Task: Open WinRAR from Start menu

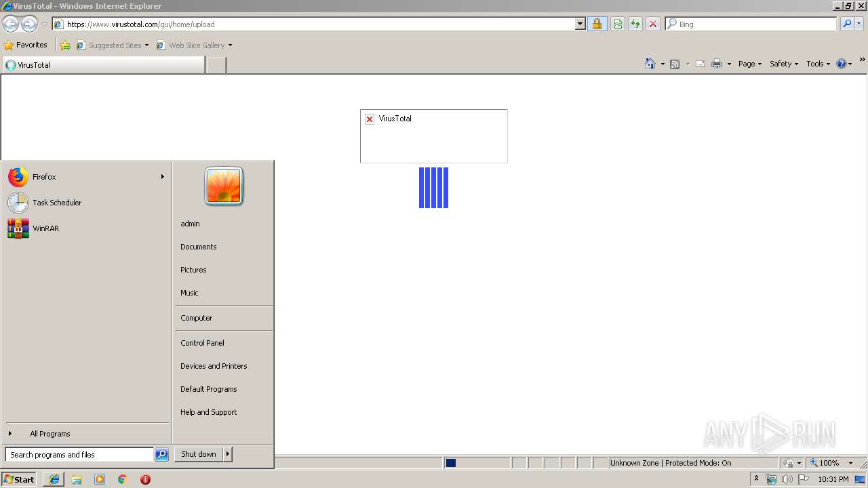Action: (86, 228)
